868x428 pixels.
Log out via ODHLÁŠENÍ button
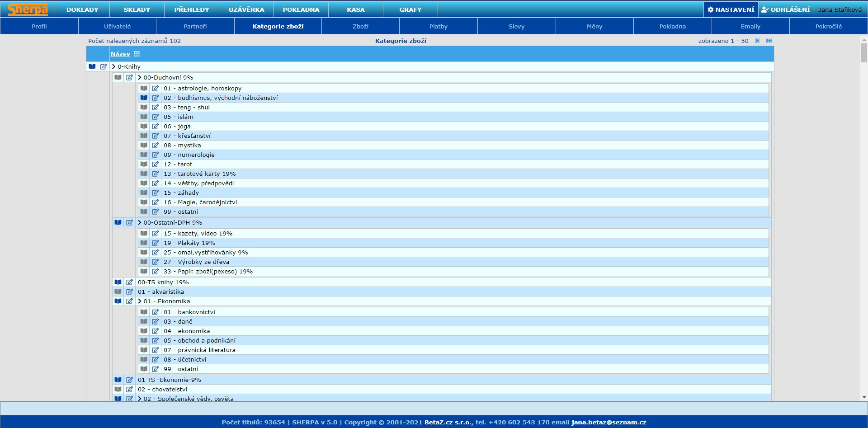pyautogui.click(x=786, y=9)
